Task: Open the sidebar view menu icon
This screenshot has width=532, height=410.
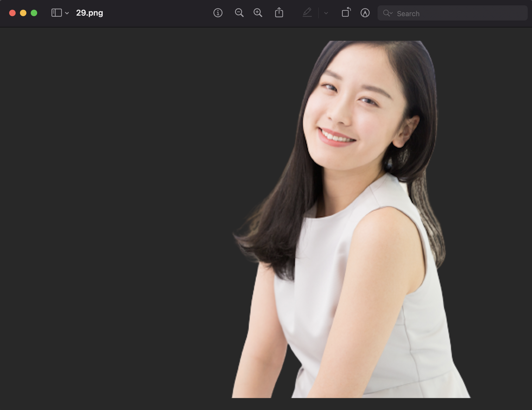Action: tap(56, 13)
